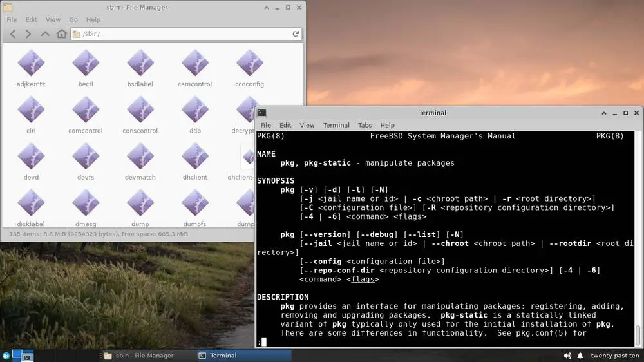Select the camcontrol file icon
The width and height of the screenshot is (644, 362).
click(x=194, y=63)
